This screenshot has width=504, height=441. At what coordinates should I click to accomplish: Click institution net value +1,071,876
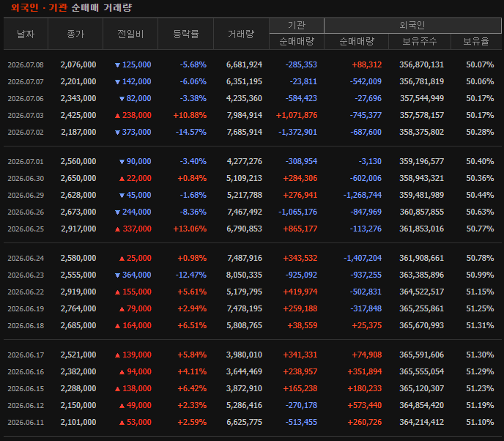coord(297,115)
